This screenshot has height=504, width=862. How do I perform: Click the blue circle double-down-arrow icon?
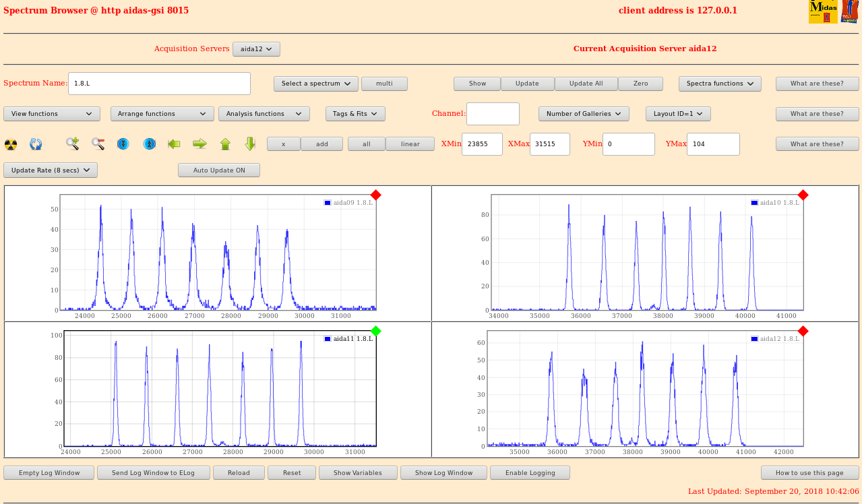click(123, 144)
